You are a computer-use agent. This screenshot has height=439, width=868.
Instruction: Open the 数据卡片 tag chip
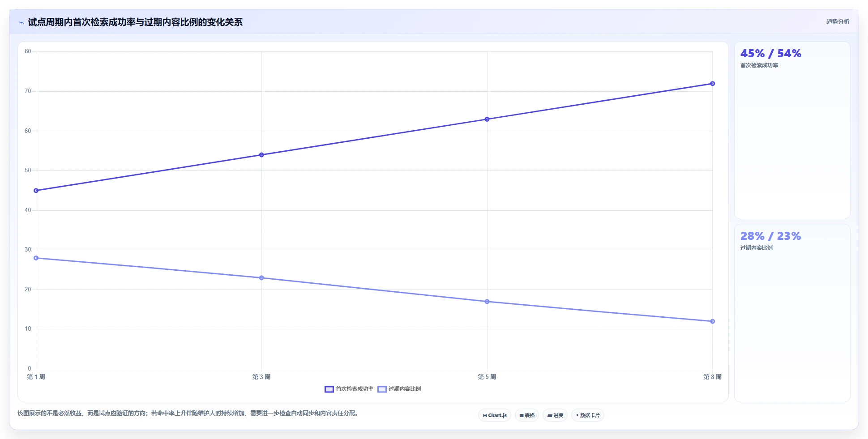588,415
